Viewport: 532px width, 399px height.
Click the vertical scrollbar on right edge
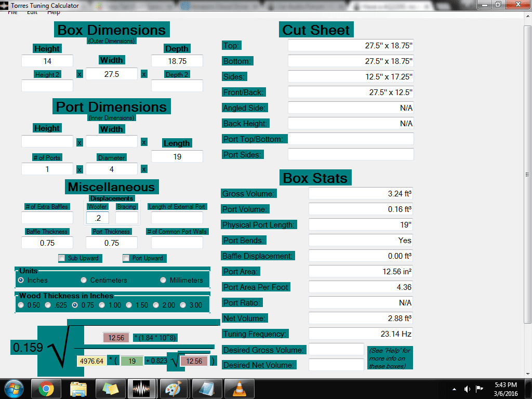click(528, 175)
